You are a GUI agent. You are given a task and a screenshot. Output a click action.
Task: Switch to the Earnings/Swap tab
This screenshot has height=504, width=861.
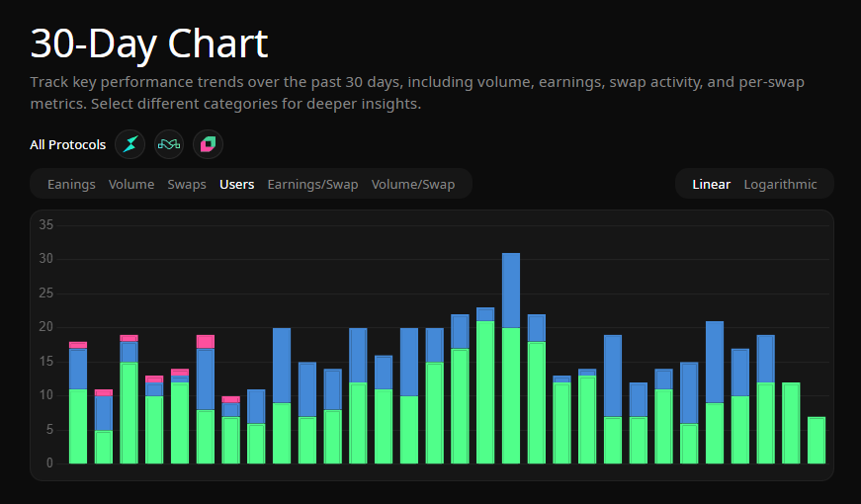point(312,185)
